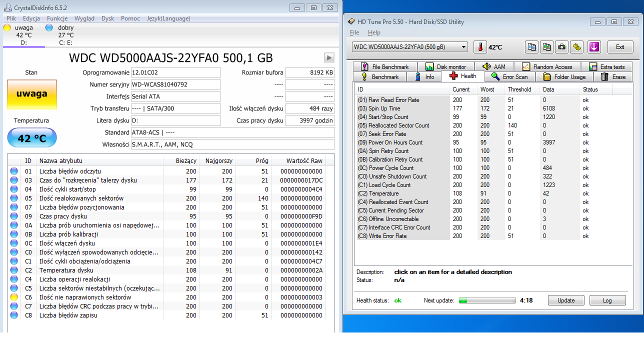Click the 'Rozmiar bufora' field 8192 KB
The width and height of the screenshot is (644, 347).
click(310, 72)
